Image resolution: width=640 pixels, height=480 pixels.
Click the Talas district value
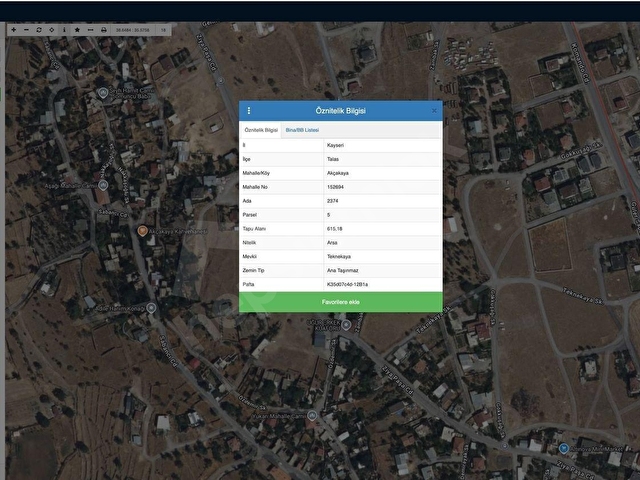coord(382,159)
